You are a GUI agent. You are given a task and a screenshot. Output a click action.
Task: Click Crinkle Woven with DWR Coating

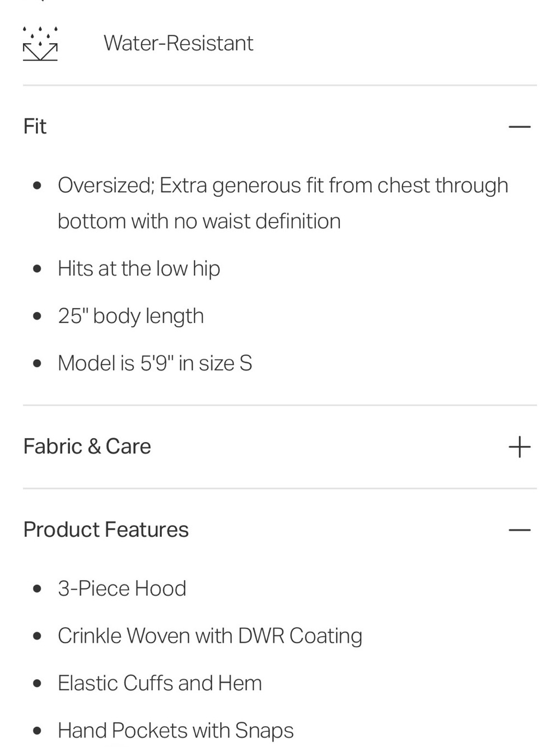click(210, 636)
